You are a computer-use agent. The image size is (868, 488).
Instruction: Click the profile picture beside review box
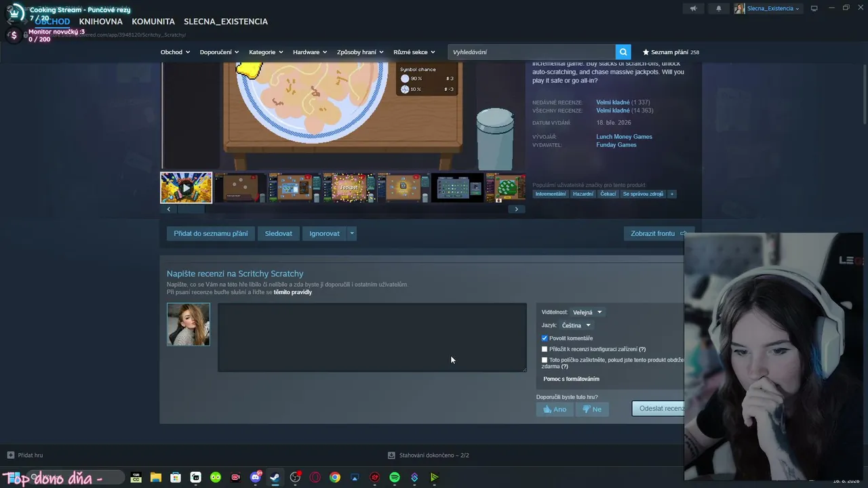189,324
